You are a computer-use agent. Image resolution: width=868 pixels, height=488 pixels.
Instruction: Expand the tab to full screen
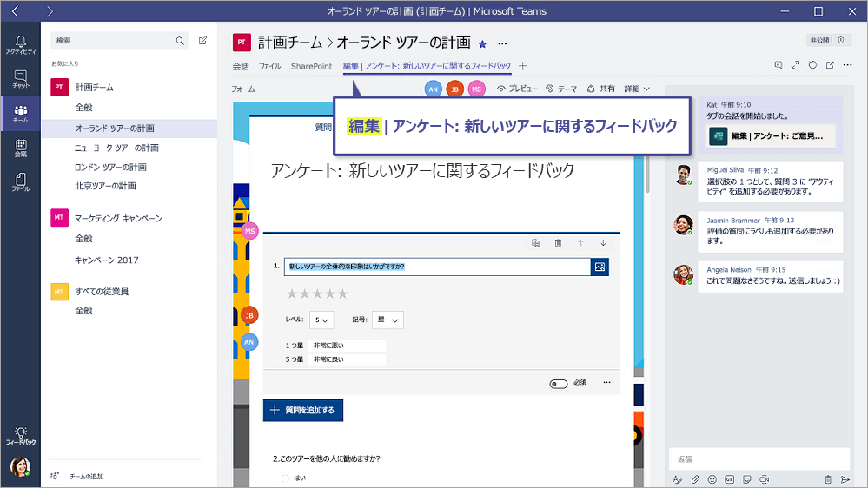click(x=796, y=65)
